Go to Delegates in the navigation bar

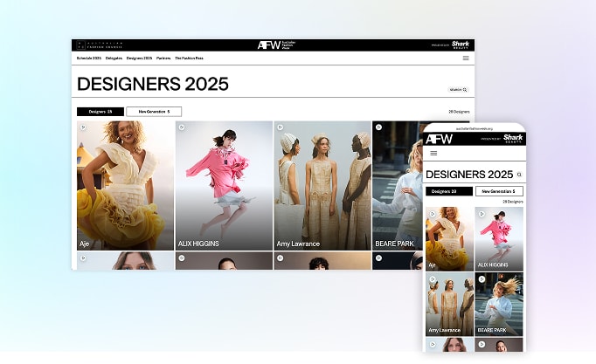114,58
